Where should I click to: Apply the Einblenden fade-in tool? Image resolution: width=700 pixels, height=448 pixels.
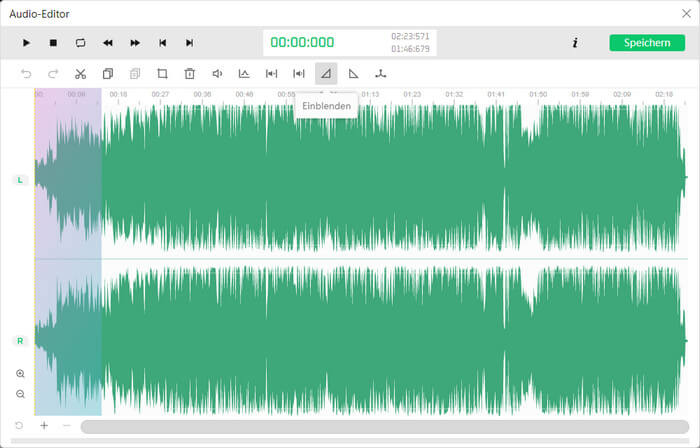point(326,74)
